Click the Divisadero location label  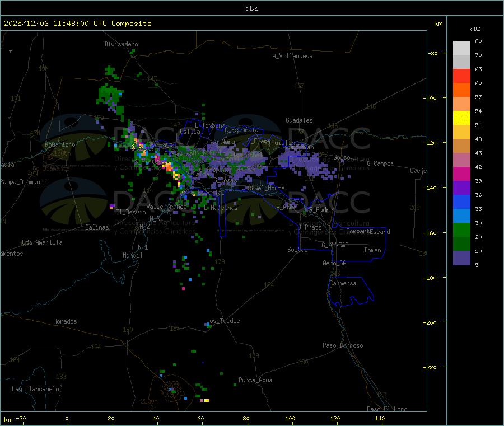point(121,44)
